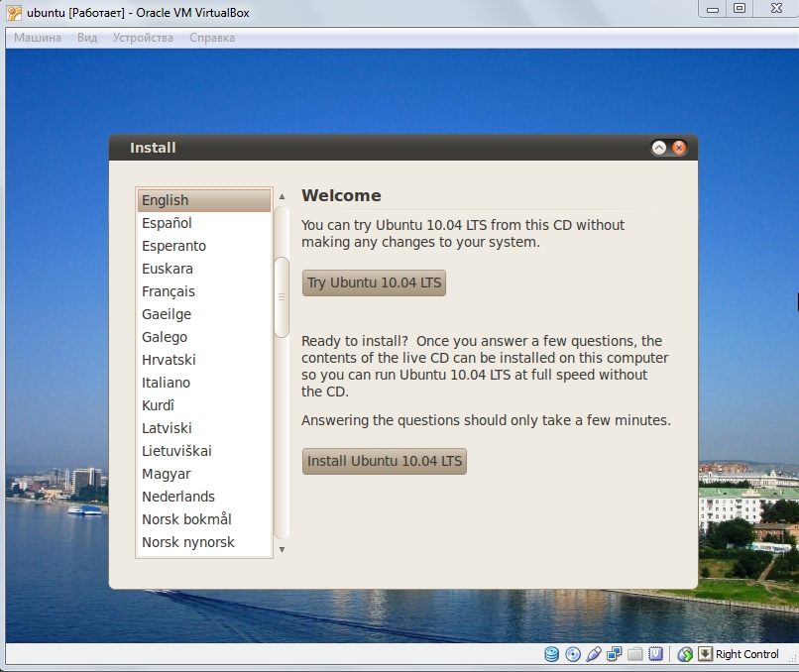Choose Français from the list
The width and height of the screenshot is (799, 672).
point(204,291)
